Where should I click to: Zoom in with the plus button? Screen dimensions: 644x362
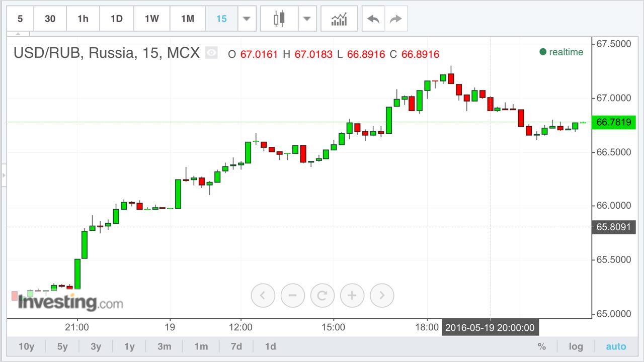pos(352,295)
